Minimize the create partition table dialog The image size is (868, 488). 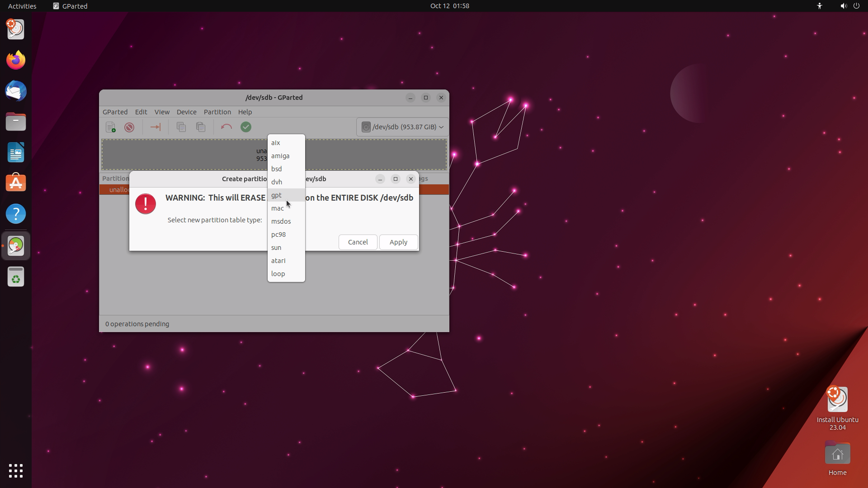click(x=380, y=179)
